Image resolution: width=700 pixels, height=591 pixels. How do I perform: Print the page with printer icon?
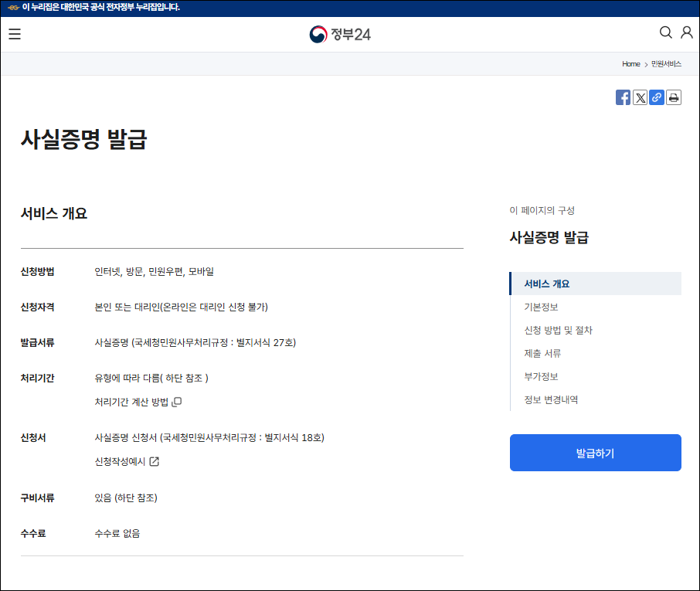[674, 97]
